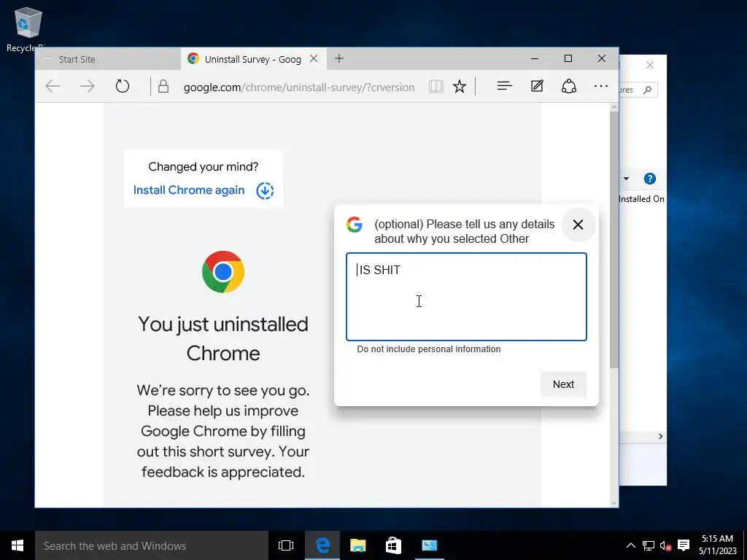Open File Explorer from the taskbar

pyautogui.click(x=357, y=545)
